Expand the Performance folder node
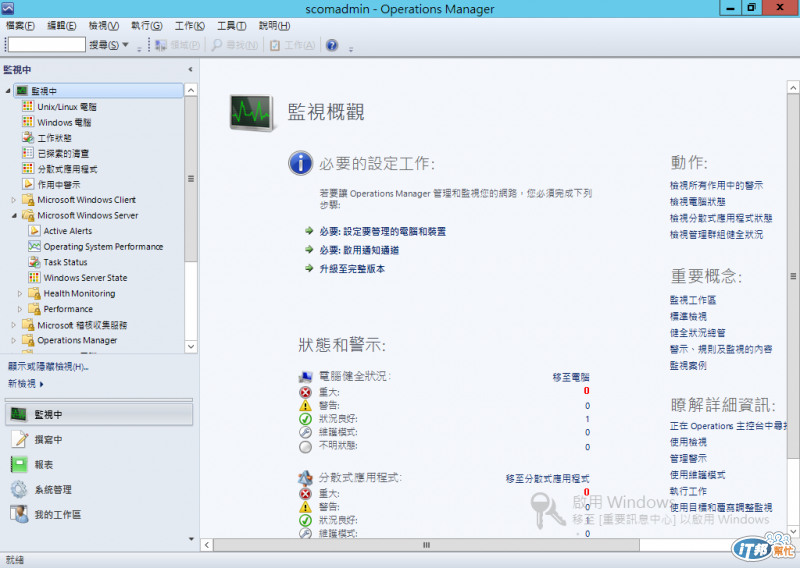800x568 pixels. coord(20,309)
